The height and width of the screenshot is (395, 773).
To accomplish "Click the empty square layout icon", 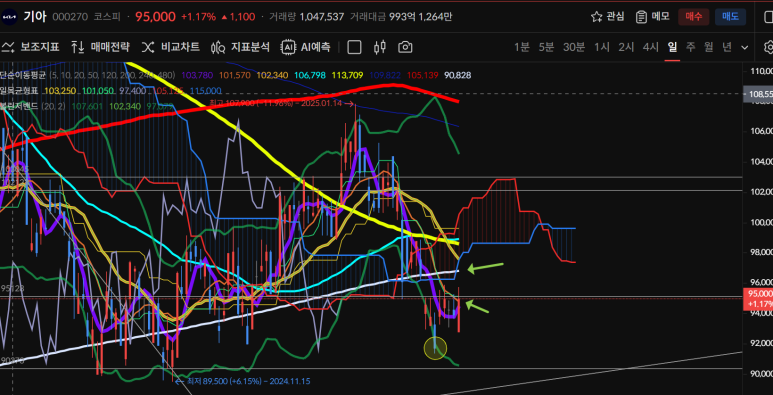I will point(354,47).
